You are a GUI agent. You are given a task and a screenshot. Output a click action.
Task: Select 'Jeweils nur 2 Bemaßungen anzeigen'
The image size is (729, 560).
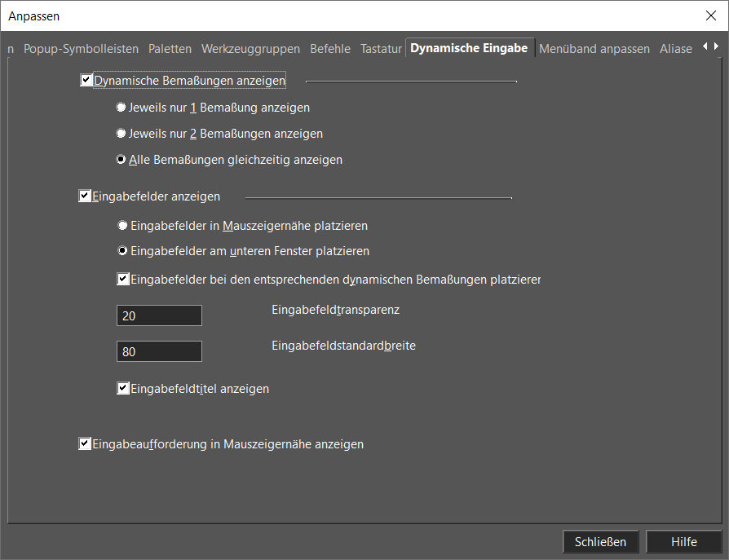click(x=121, y=134)
